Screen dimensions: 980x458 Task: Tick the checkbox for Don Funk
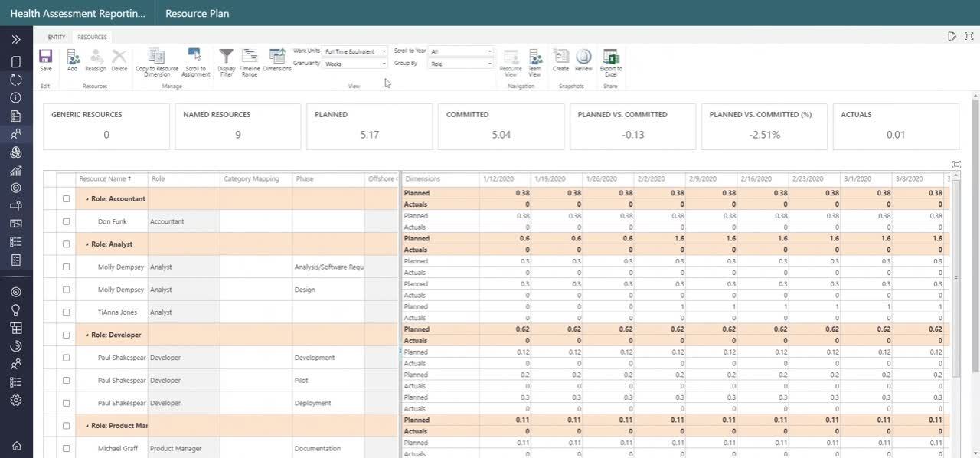[x=66, y=221]
